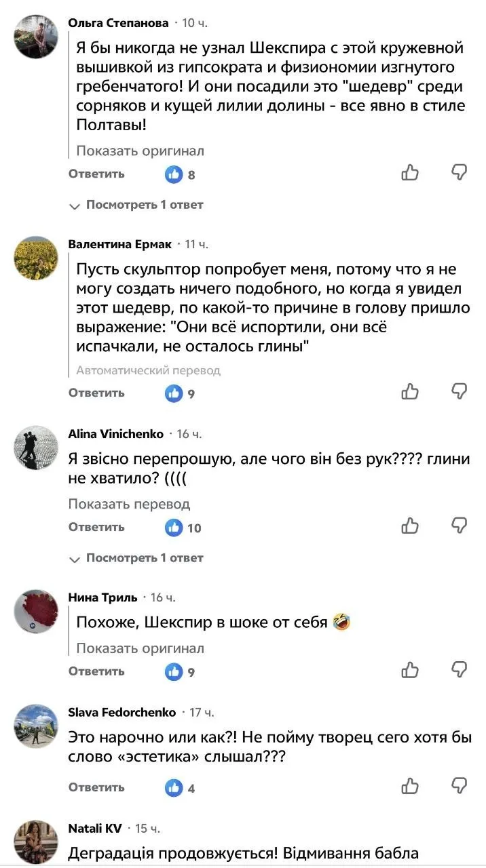Screen dimensions: 486x868
Task: Open Ольга Степанова's profile name
Action: pos(118,23)
